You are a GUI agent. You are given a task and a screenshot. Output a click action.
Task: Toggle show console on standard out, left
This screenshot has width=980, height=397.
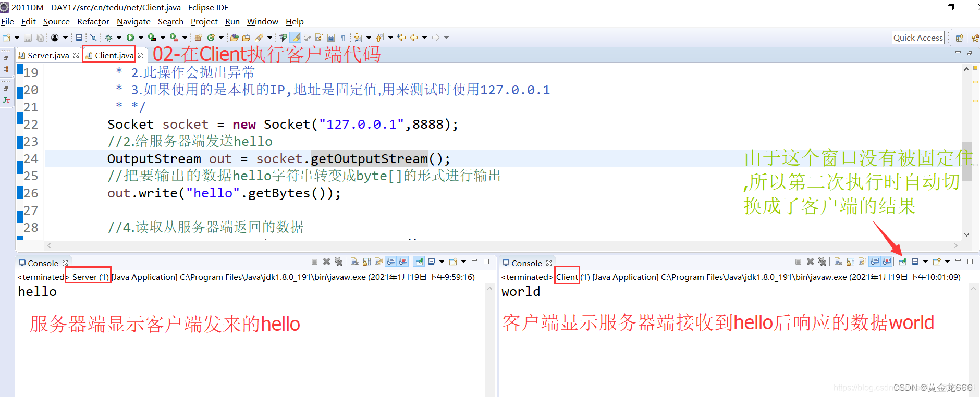[x=391, y=262]
